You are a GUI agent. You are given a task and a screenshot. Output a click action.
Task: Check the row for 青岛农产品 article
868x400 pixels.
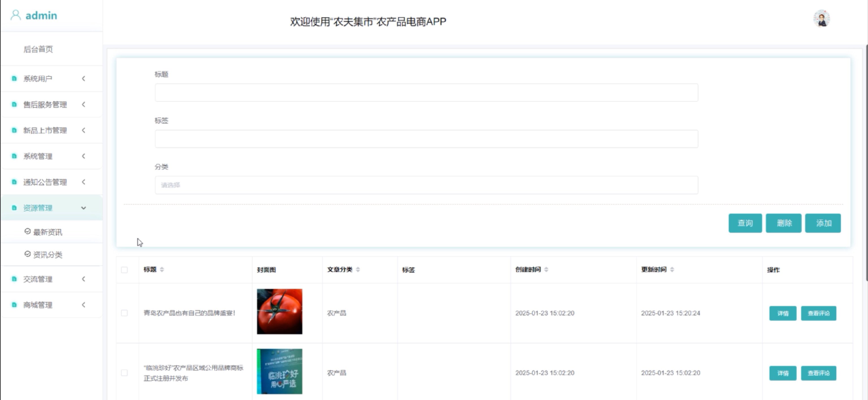pyautogui.click(x=124, y=313)
